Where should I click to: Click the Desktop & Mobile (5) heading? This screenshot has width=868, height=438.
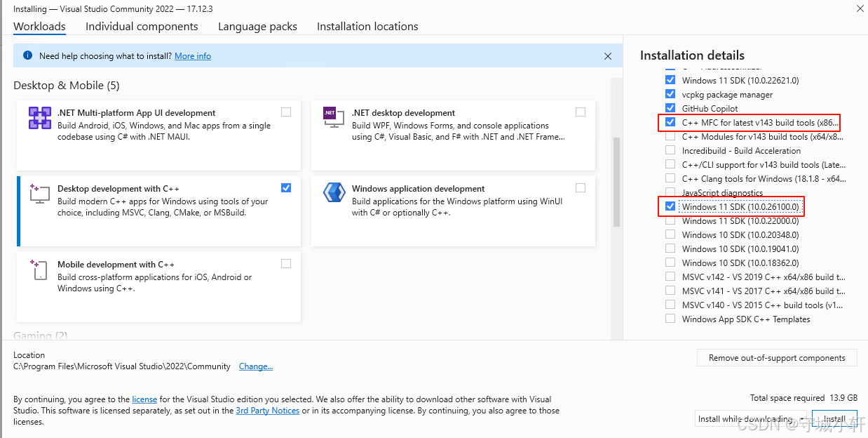tap(67, 85)
